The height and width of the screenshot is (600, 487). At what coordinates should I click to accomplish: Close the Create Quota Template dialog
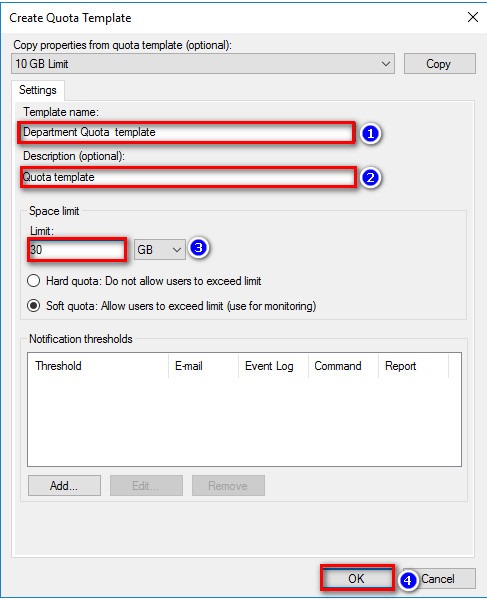click(x=473, y=17)
